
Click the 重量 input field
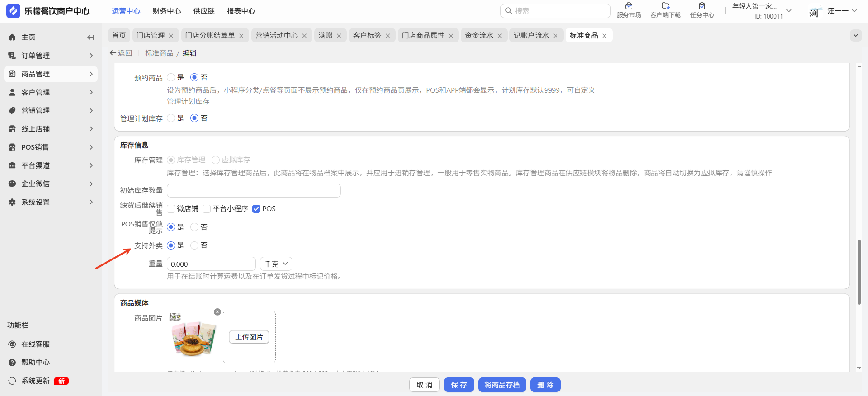point(211,264)
